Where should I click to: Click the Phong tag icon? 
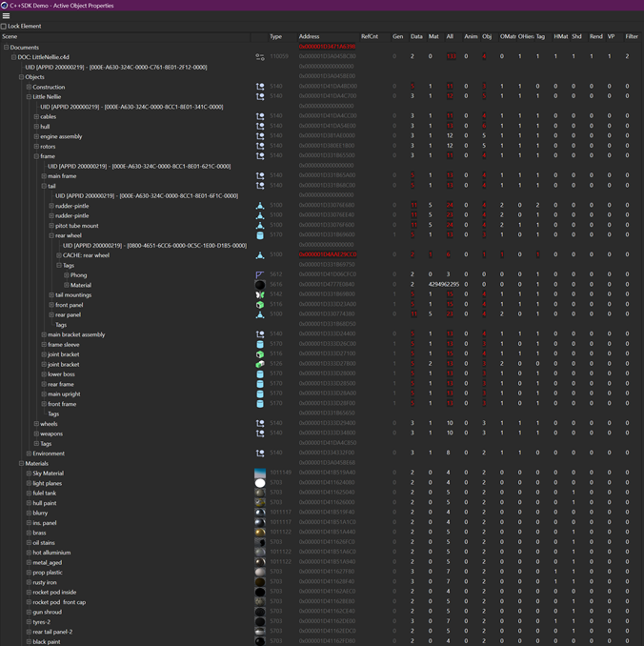point(260,274)
